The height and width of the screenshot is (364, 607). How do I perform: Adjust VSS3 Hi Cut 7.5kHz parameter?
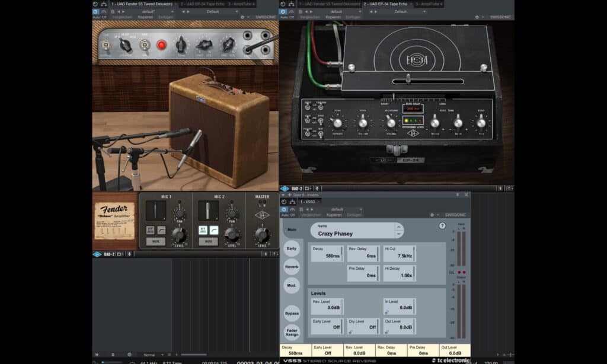click(399, 253)
